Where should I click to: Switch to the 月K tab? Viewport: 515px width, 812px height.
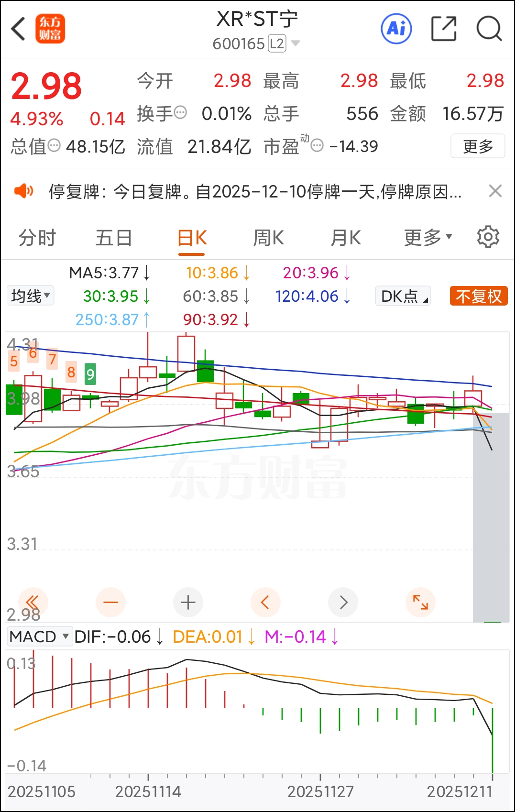click(x=346, y=238)
